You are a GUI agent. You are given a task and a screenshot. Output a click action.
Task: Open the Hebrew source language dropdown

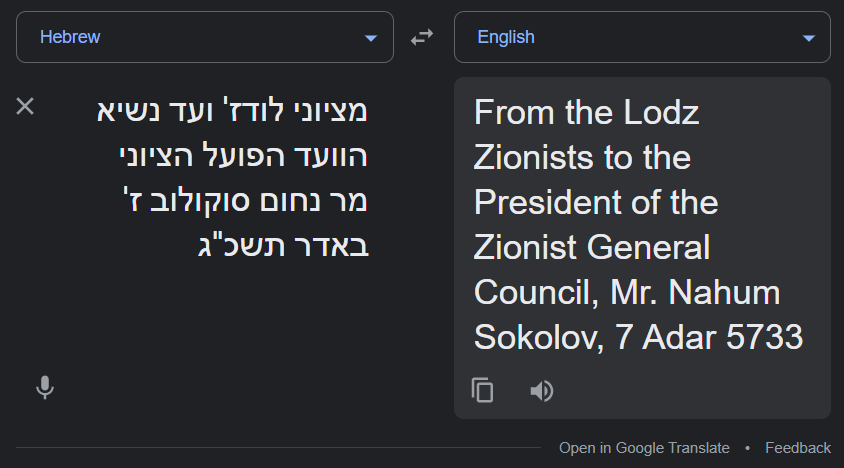pyautogui.click(x=204, y=37)
